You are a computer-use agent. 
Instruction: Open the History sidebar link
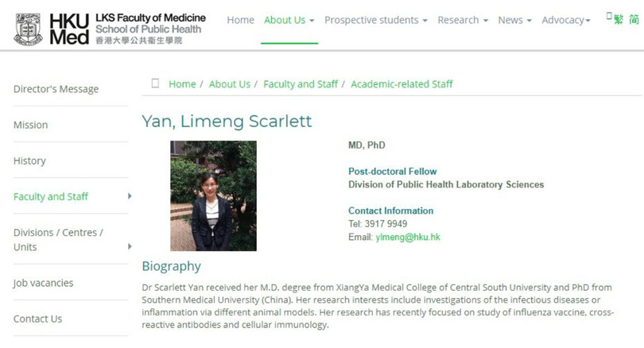pos(29,160)
